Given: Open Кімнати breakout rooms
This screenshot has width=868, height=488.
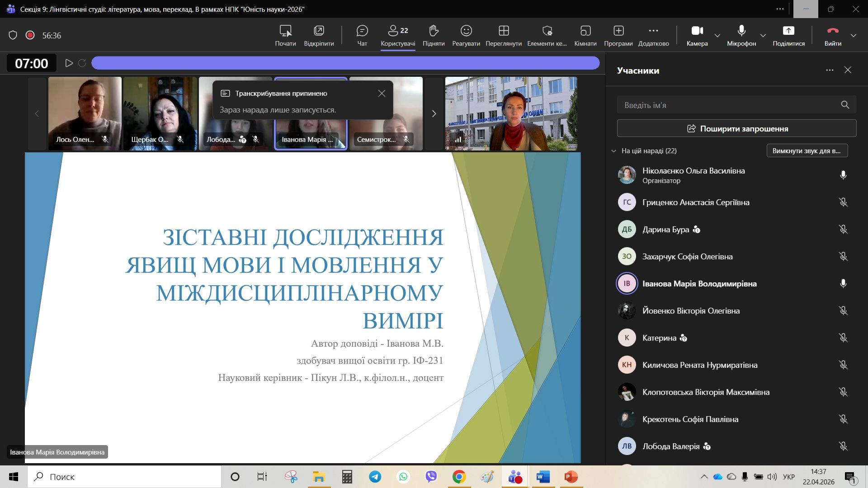Looking at the screenshot, I should point(585,35).
